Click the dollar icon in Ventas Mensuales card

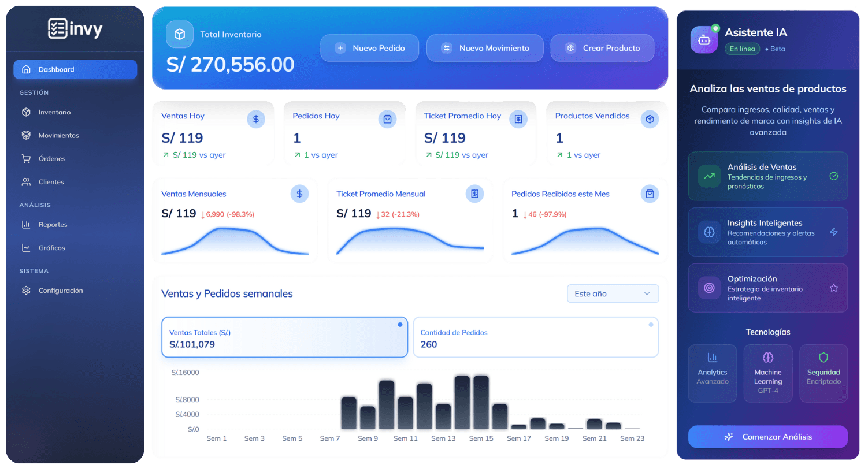pyautogui.click(x=299, y=194)
